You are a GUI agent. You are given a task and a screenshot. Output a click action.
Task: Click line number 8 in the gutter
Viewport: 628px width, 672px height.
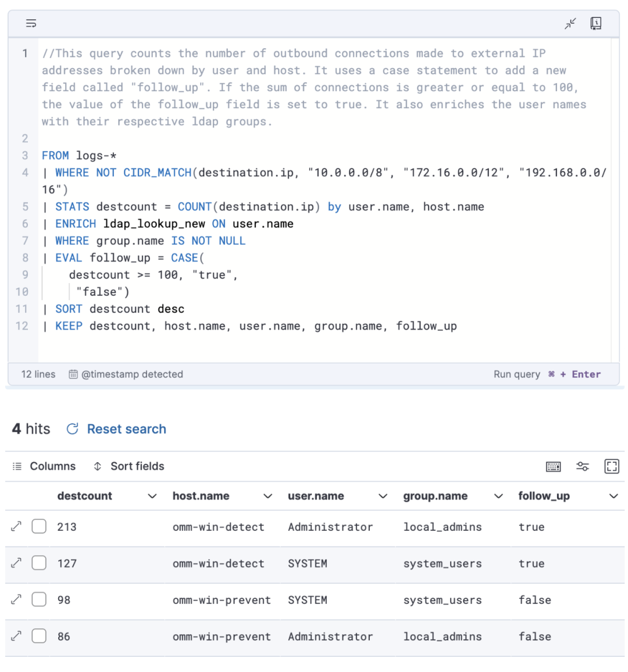(x=25, y=258)
